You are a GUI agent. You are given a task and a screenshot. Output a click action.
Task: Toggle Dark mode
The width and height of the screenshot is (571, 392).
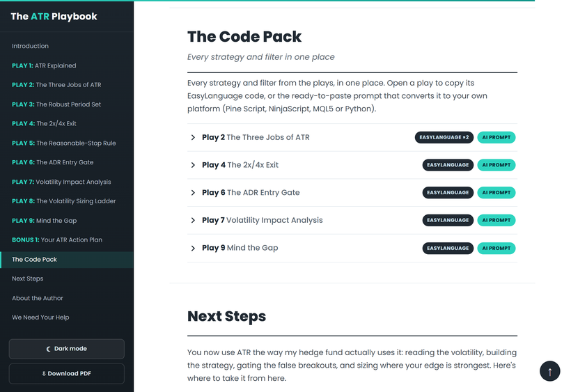(x=67, y=349)
